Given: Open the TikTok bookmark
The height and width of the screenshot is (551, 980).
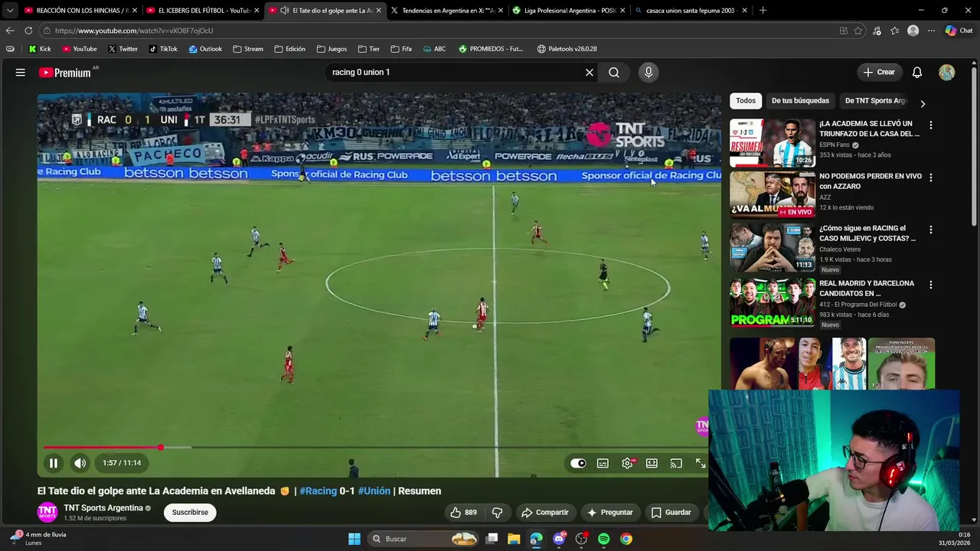Looking at the screenshot, I should [163, 49].
